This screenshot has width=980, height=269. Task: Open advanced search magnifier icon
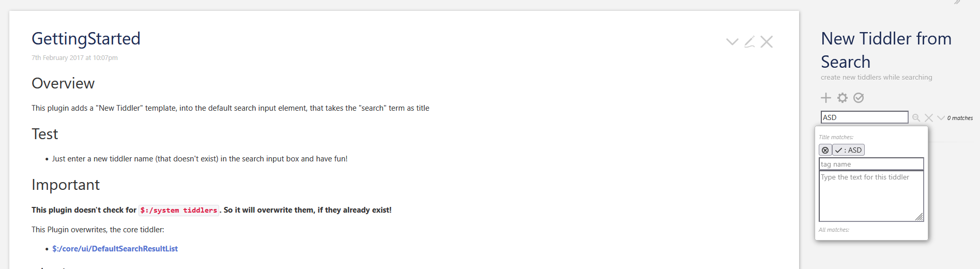click(x=916, y=118)
